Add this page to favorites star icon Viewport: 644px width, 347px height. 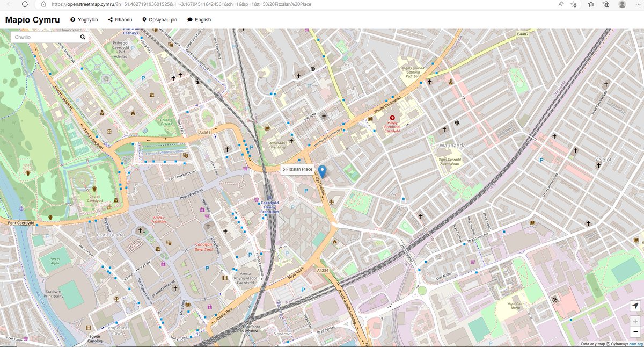(x=574, y=4)
